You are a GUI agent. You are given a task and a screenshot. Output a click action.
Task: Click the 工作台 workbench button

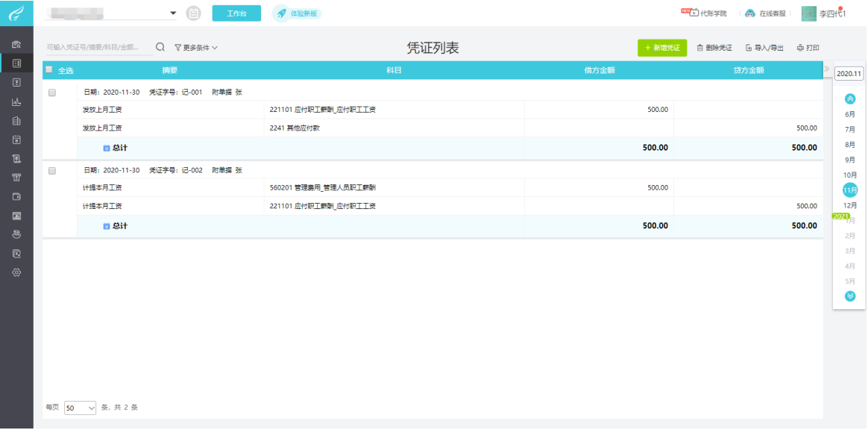click(236, 13)
